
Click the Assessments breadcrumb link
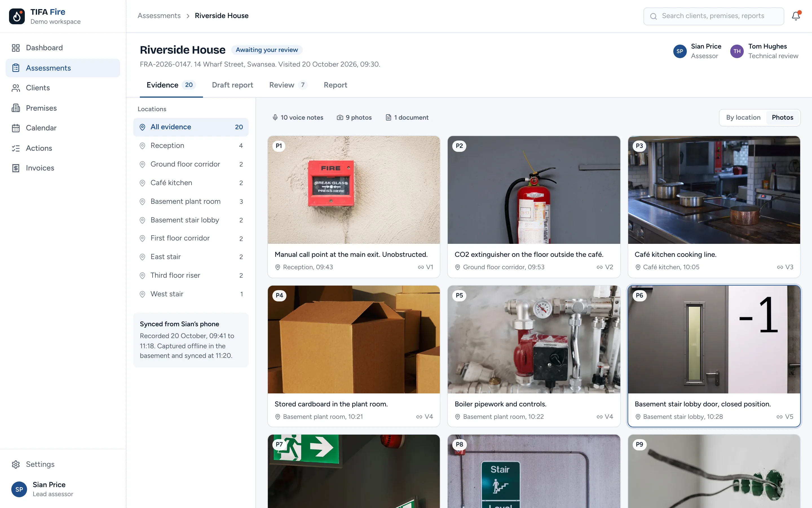(x=159, y=16)
